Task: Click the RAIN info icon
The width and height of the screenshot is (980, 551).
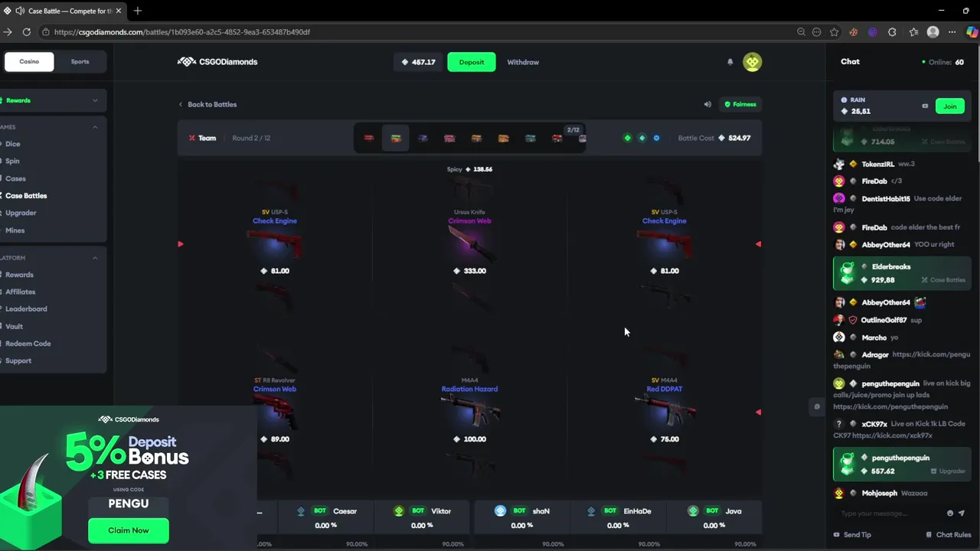Action: tap(844, 99)
